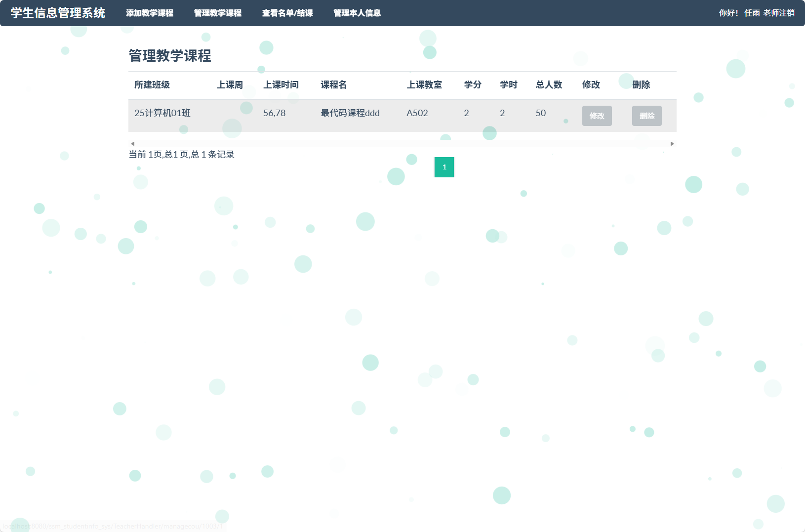Log out via the 老师注销 link
Viewport: 805px width, 532px height.
coord(779,13)
